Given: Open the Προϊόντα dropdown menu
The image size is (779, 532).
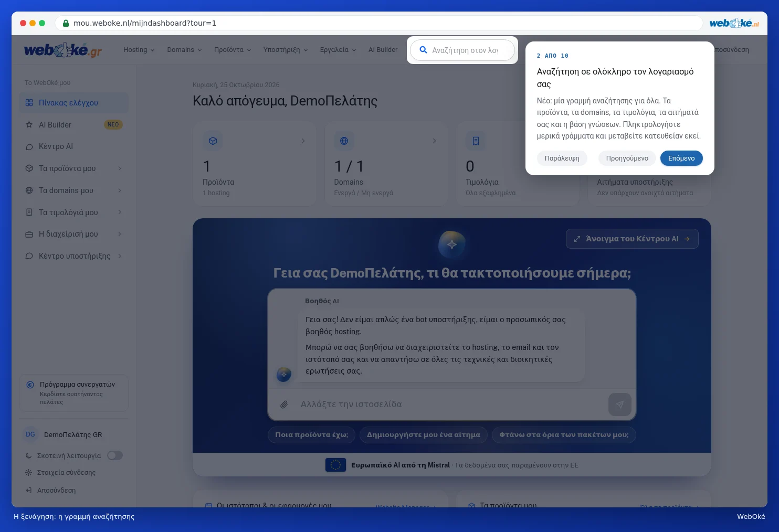Looking at the screenshot, I should coord(233,50).
